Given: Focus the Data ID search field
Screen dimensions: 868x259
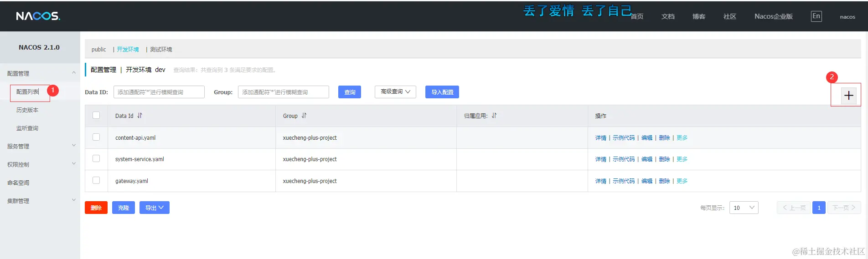Looking at the screenshot, I should (x=159, y=92).
